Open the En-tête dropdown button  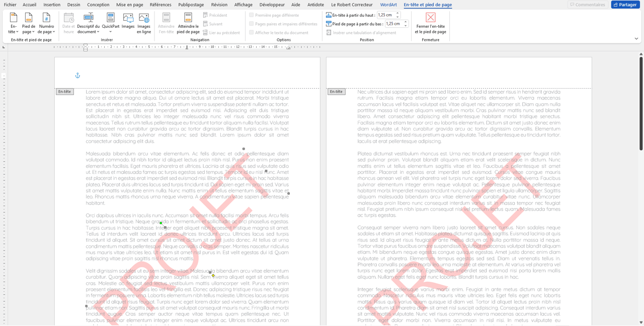click(x=14, y=24)
